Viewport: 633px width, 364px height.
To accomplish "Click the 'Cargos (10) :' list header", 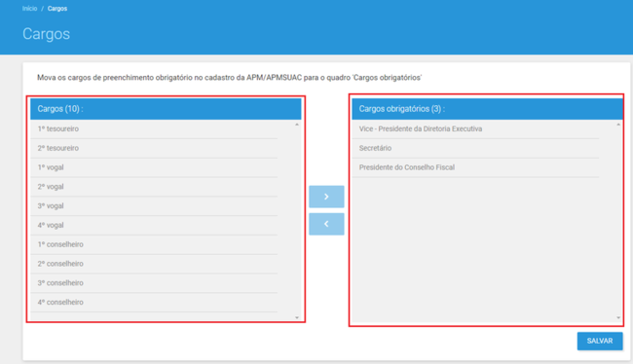I will click(166, 109).
